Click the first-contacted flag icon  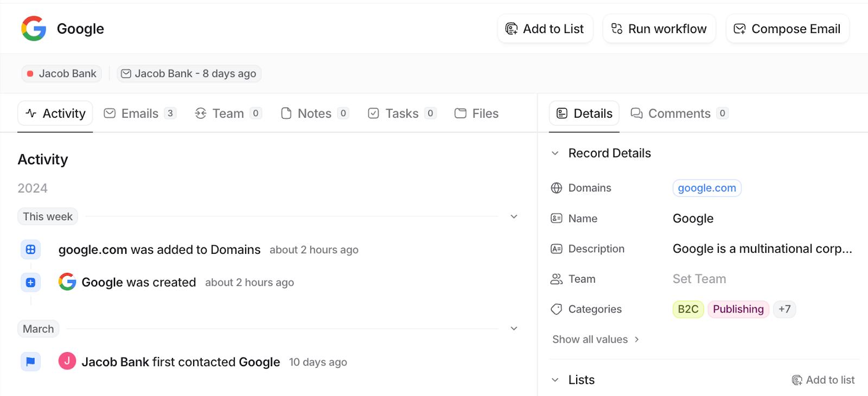point(31,362)
